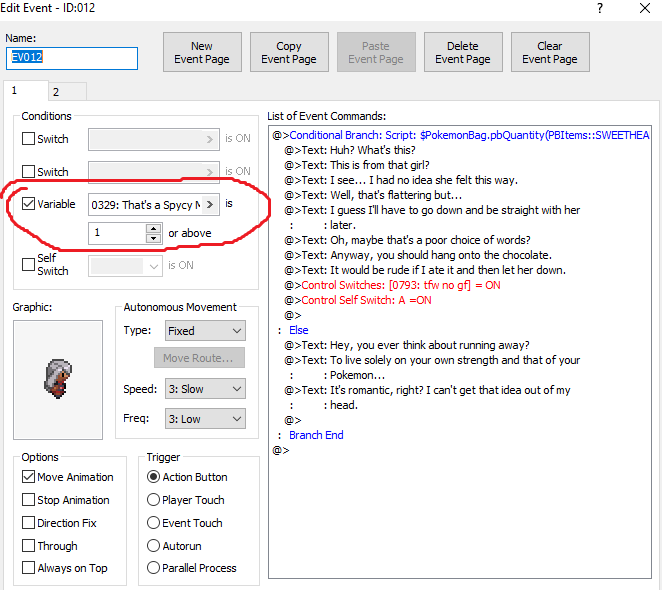662x590 pixels.
Task: Switch to event page tab 2
Action: coord(56,92)
